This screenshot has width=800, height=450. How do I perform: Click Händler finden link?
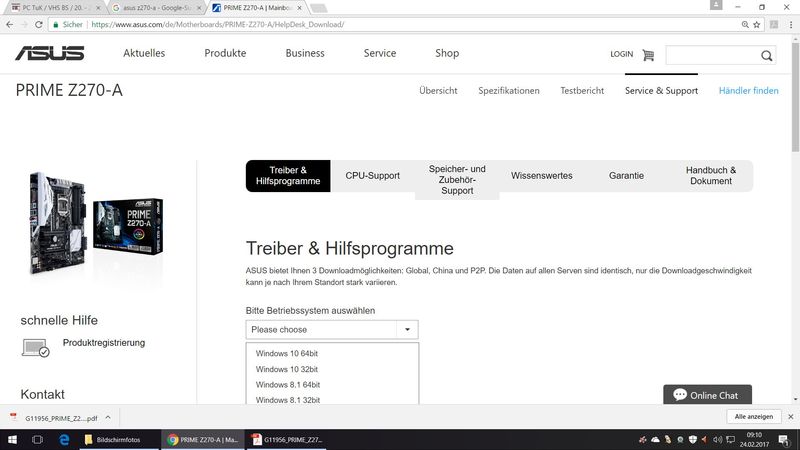(748, 91)
